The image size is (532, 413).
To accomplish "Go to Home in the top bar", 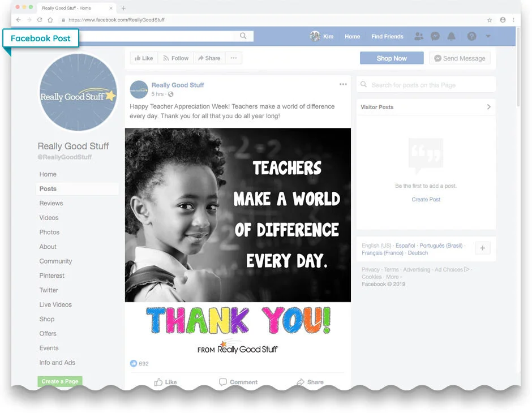I will pyautogui.click(x=352, y=36).
